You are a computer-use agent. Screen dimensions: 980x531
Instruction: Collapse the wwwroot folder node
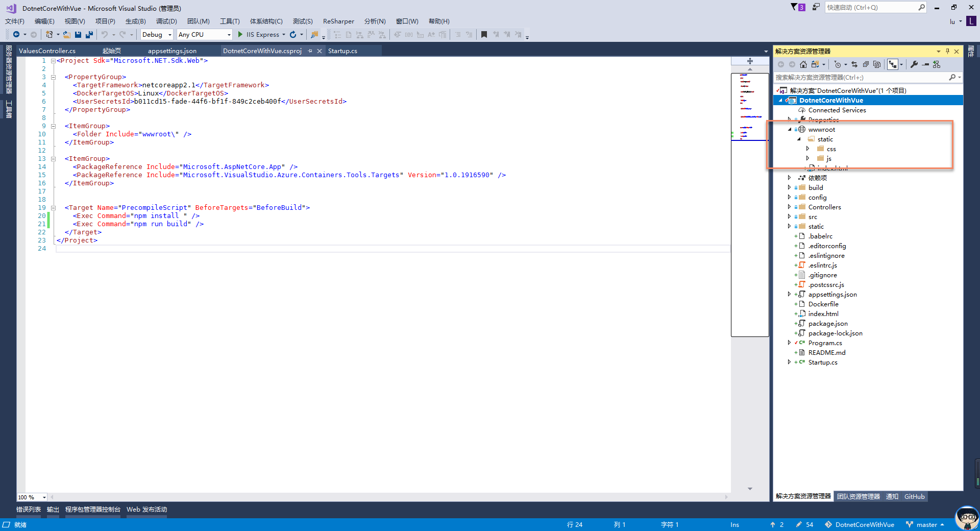tap(789, 130)
